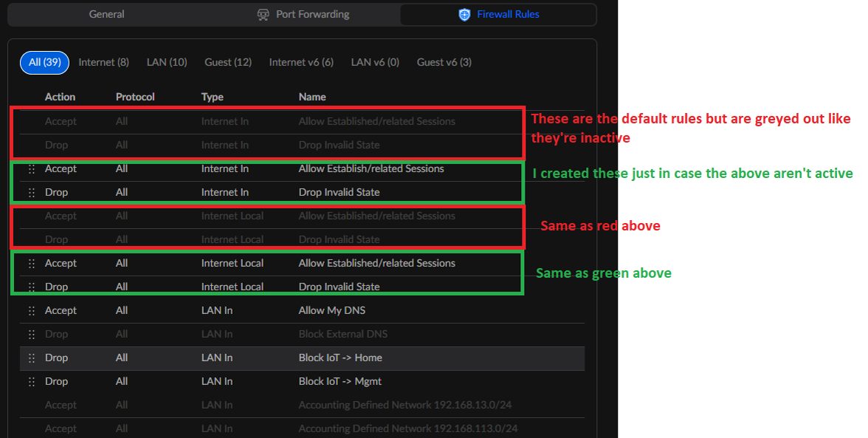
Task: Click the Firewall Rules shield icon
Action: coord(464,15)
